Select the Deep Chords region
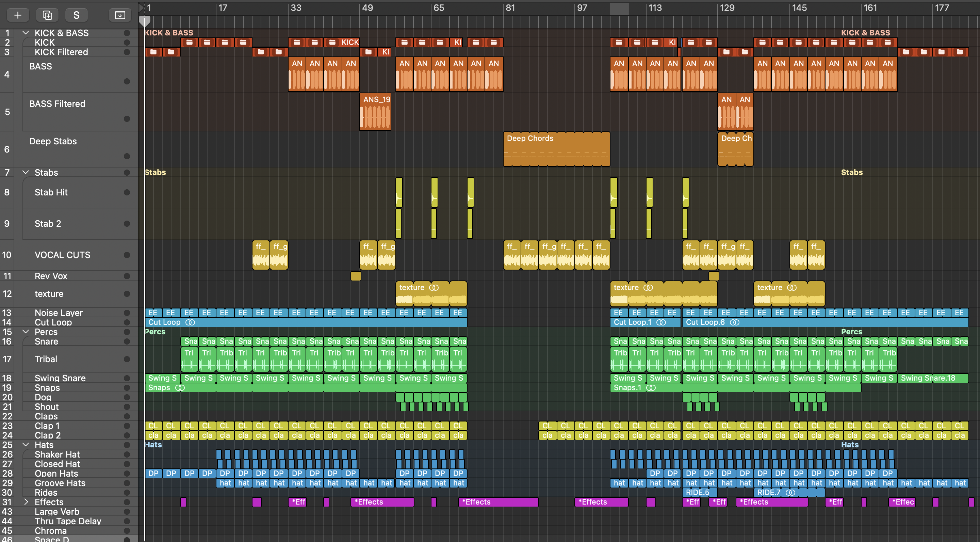Image resolution: width=980 pixels, height=542 pixels. (x=557, y=149)
